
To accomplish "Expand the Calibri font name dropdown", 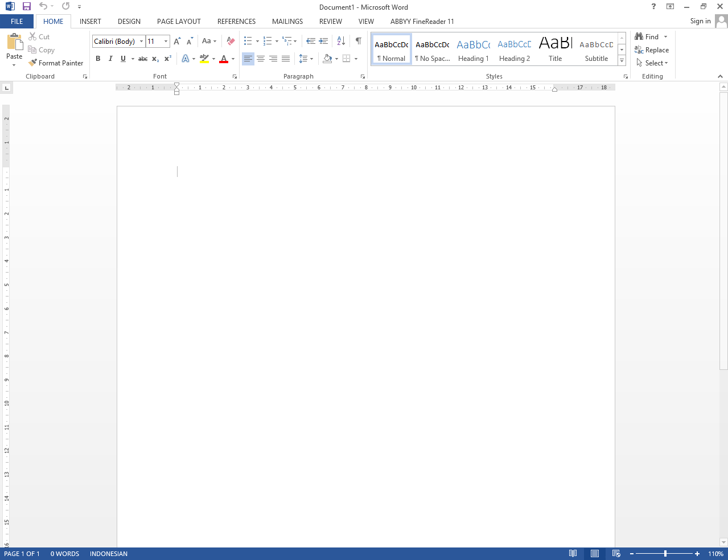I will click(141, 41).
